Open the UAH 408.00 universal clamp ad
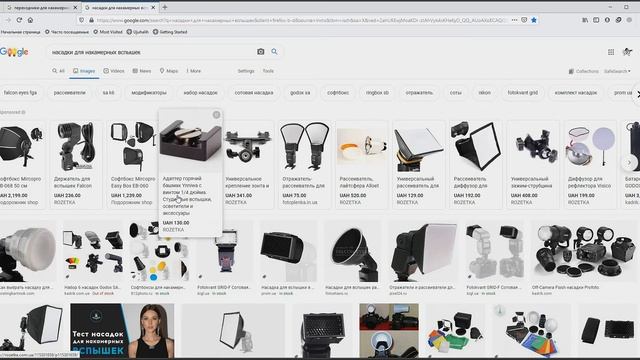 click(533, 164)
